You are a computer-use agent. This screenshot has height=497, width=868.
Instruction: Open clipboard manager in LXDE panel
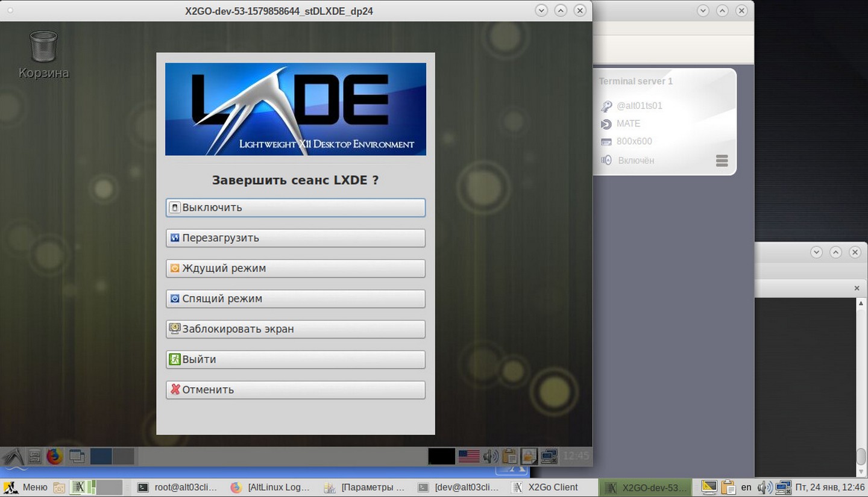[x=510, y=456]
